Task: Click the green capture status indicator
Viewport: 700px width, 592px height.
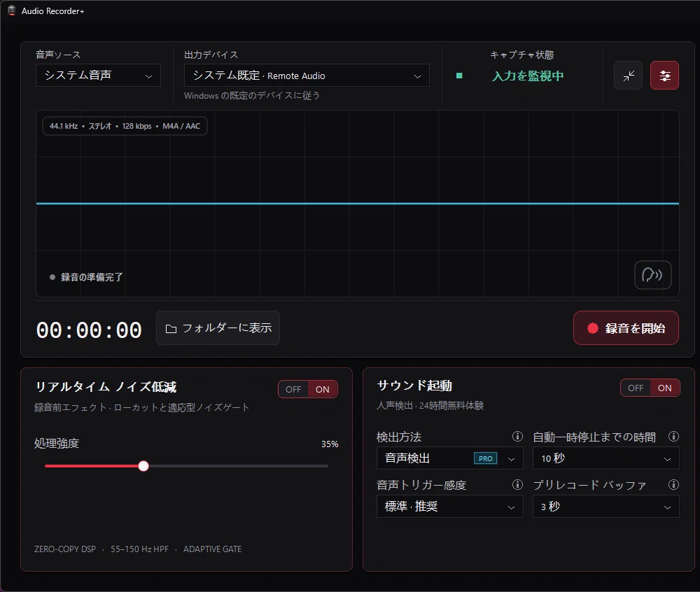Action: pyautogui.click(x=459, y=76)
